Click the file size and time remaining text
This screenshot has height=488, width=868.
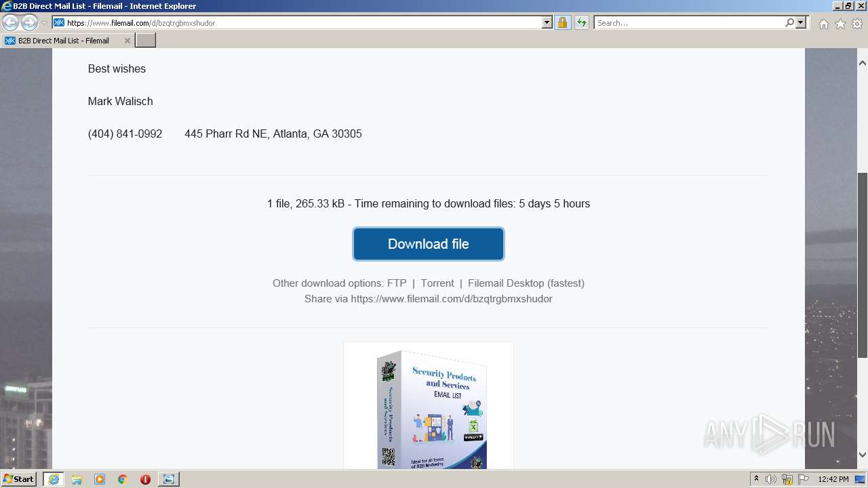tap(429, 204)
